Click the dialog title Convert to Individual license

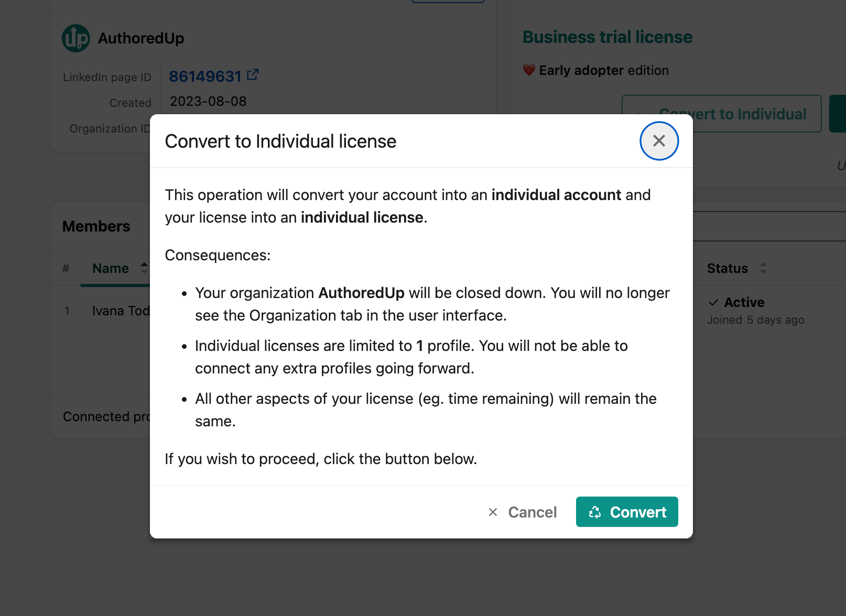280,141
